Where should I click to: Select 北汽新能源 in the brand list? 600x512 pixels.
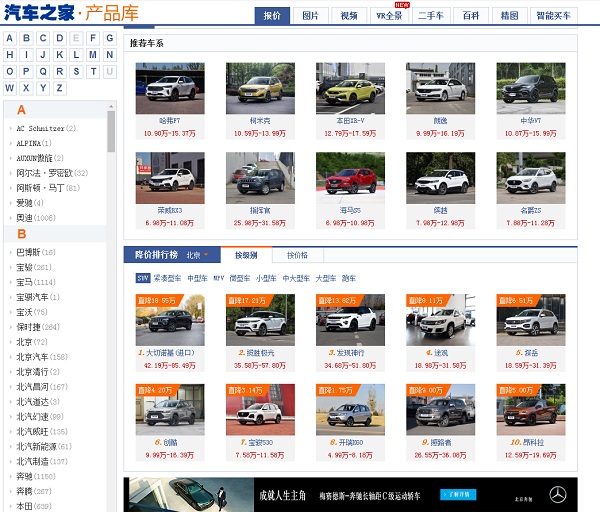[44, 447]
